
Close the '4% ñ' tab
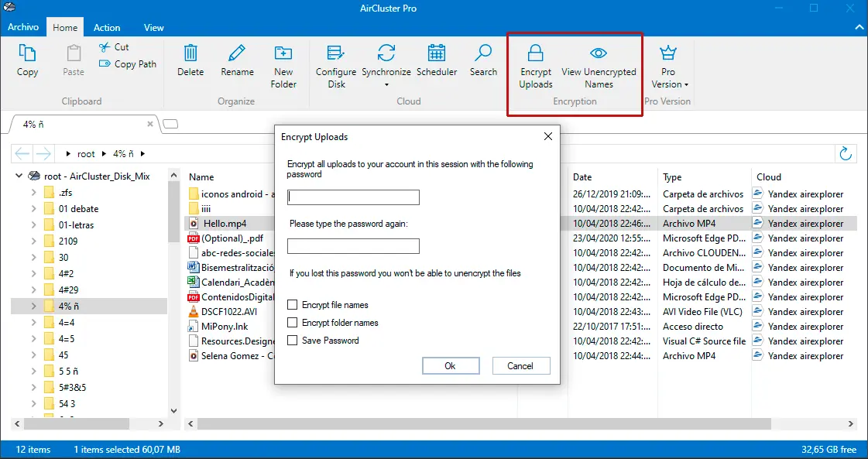pos(150,125)
